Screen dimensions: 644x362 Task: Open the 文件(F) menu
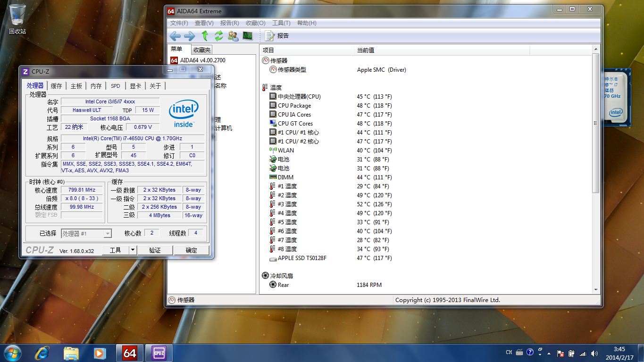coord(179,23)
